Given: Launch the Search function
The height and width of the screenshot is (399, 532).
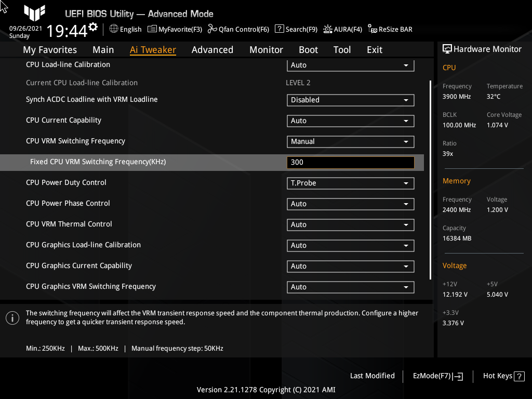Looking at the screenshot, I should pos(296,29).
